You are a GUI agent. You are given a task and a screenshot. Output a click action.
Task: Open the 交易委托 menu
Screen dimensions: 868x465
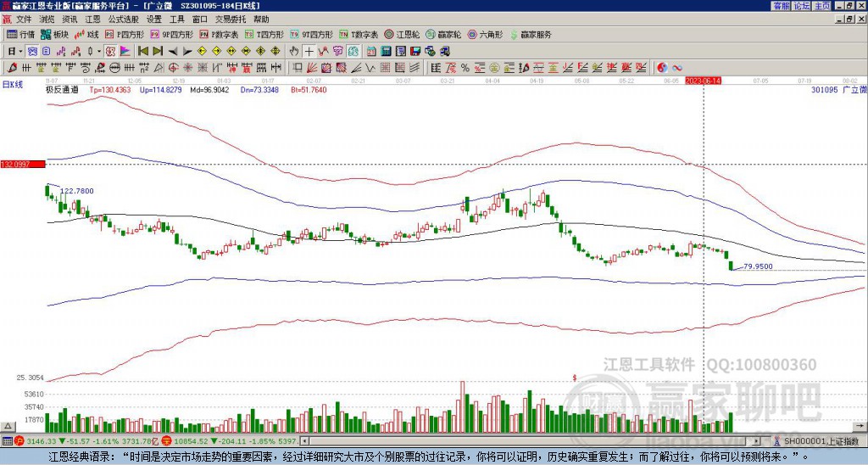231,20
